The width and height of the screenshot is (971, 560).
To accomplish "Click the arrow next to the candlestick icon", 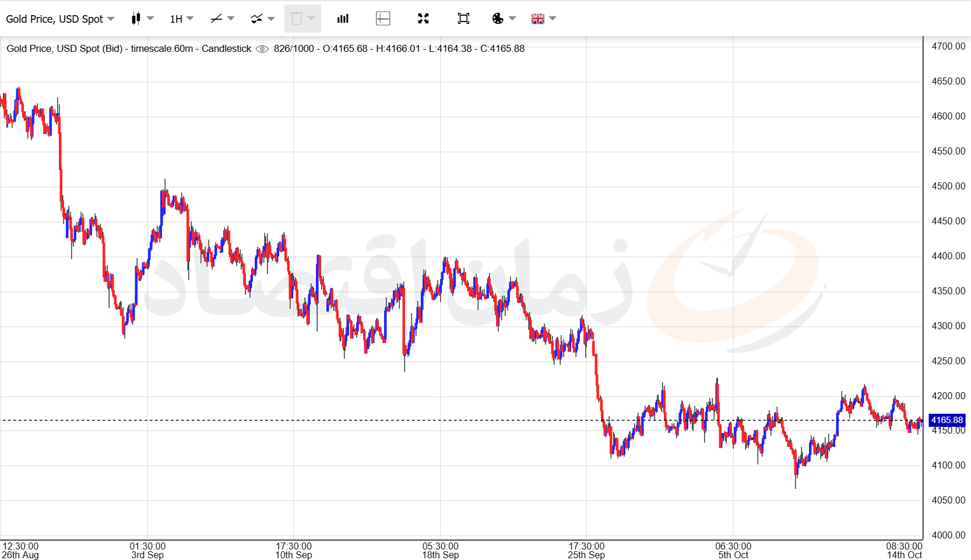I will (x=150, y=19).
